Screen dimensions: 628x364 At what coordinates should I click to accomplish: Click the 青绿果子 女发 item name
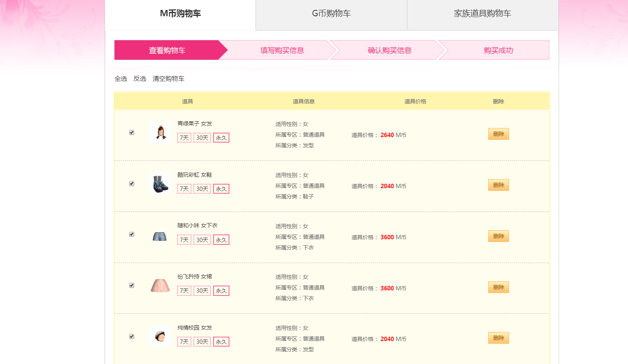(x=195, y=124)
